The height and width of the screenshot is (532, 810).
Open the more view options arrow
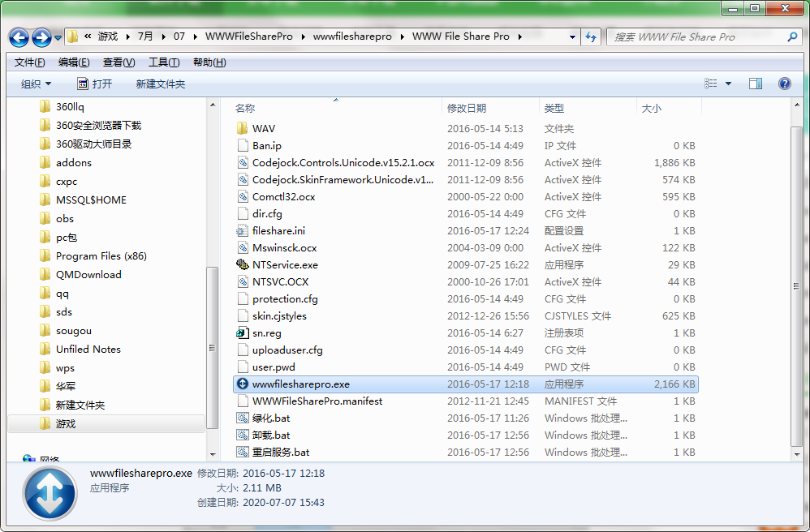point(728,83)
